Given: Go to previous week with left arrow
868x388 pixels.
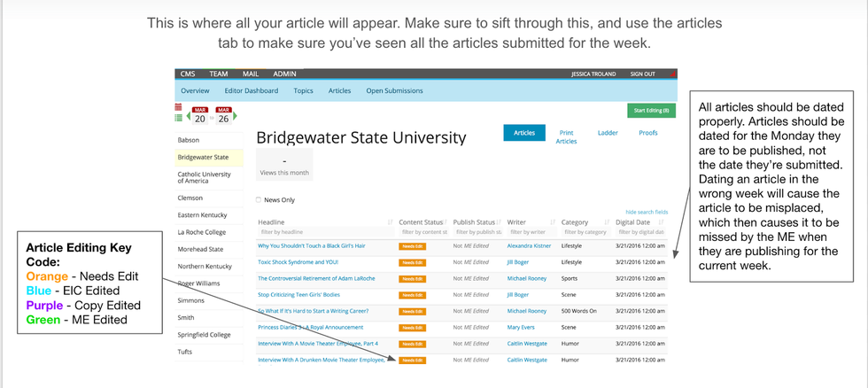Looking at the screenshot, I should click(187, 117).
